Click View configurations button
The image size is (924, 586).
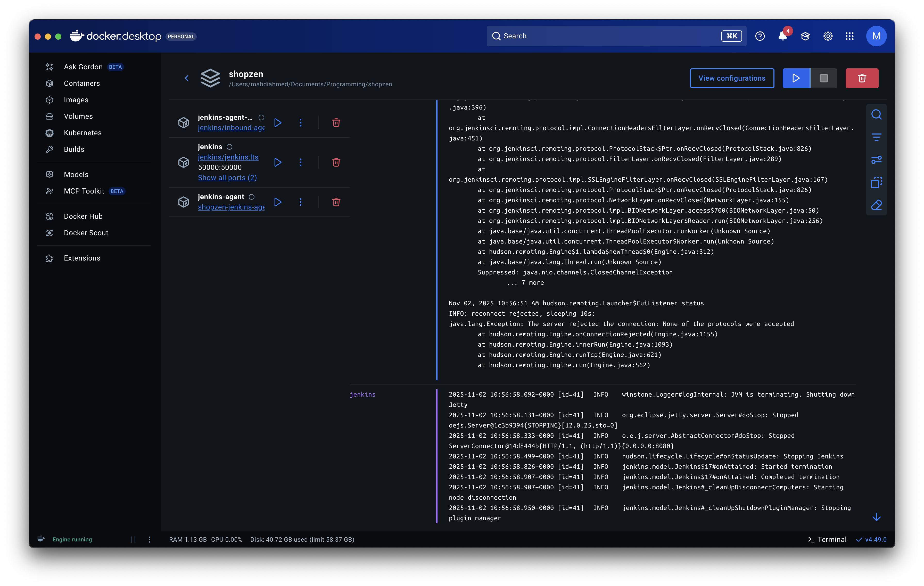pyautogui.click(x=731, y=78)
